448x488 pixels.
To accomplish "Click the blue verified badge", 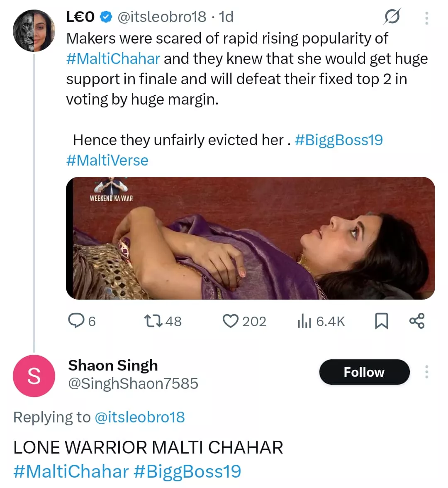I will (106, 17).
